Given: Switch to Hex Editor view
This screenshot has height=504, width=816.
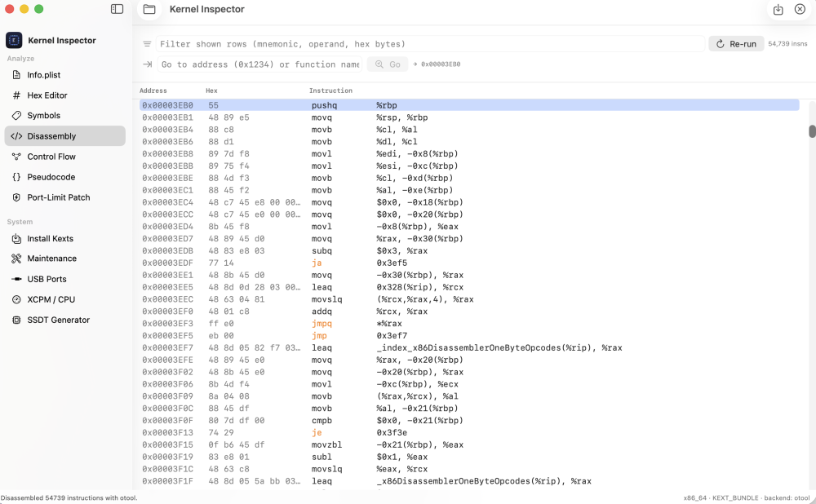Looking at the screenshot, I should [x=65, y=95].
